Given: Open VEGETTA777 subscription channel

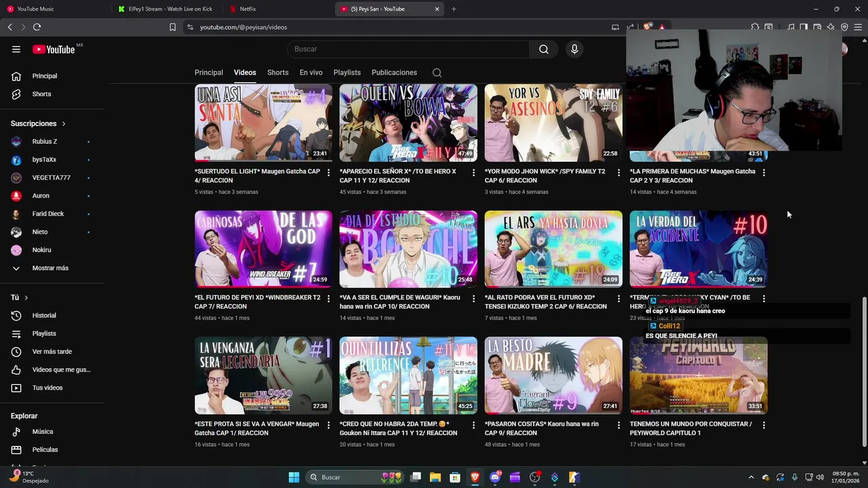Looking at the screenshot, I should 53,178.
